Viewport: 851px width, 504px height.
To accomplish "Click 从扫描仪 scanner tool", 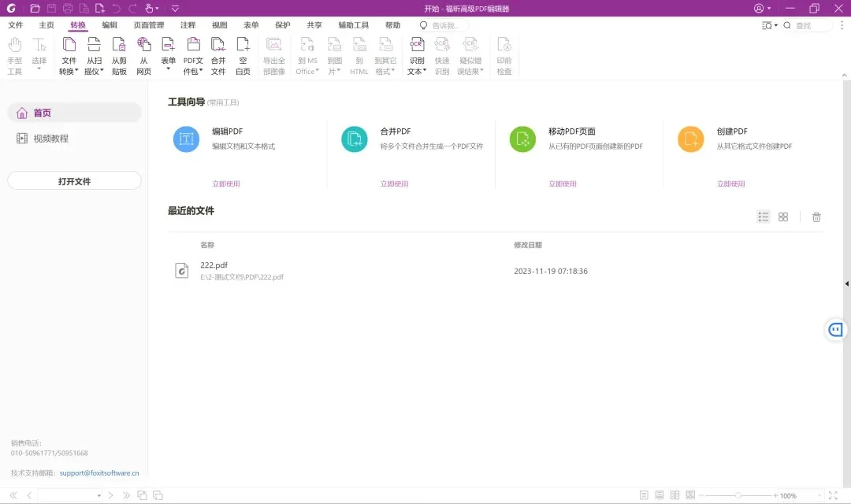I will pos(94,56).
